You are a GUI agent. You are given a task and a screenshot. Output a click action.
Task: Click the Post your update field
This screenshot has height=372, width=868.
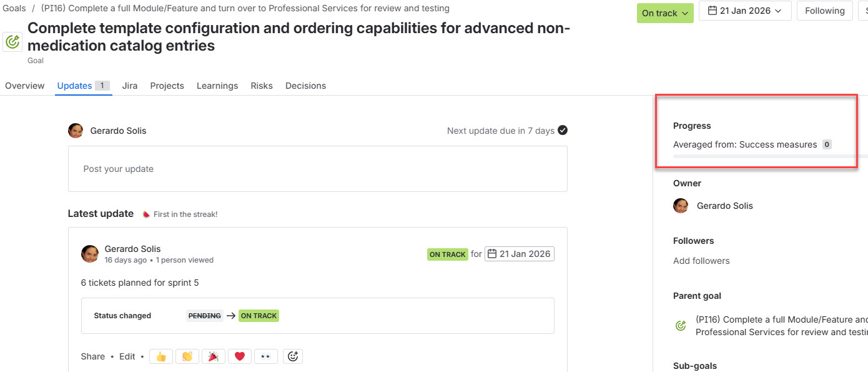pos(318,169)
